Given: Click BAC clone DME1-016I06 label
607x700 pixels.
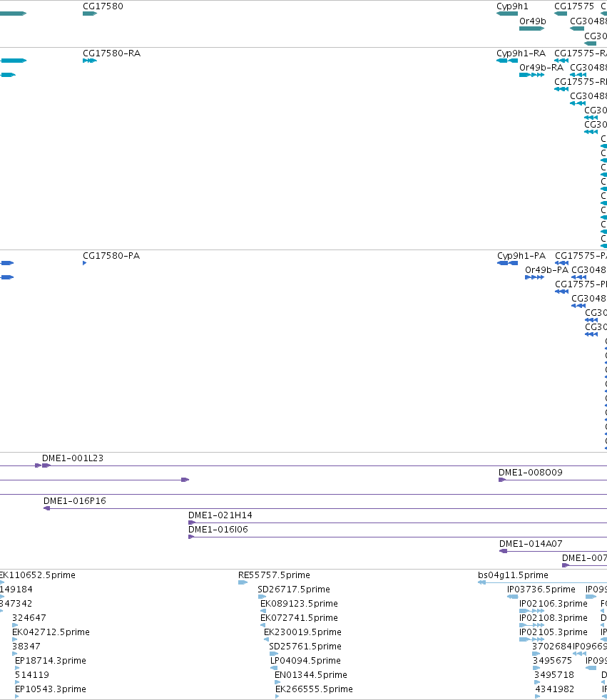Looking at the screenshot, I should tap(218, 530).
